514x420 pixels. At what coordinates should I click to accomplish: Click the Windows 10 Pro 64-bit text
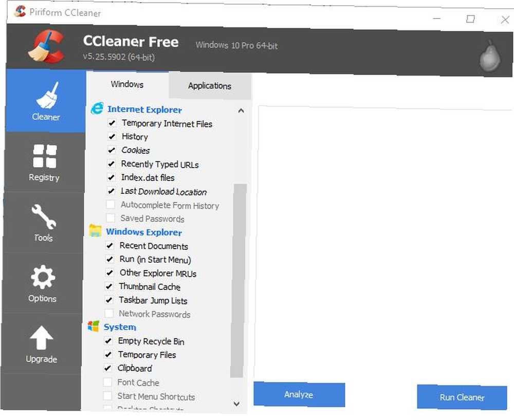coord(236,45)
